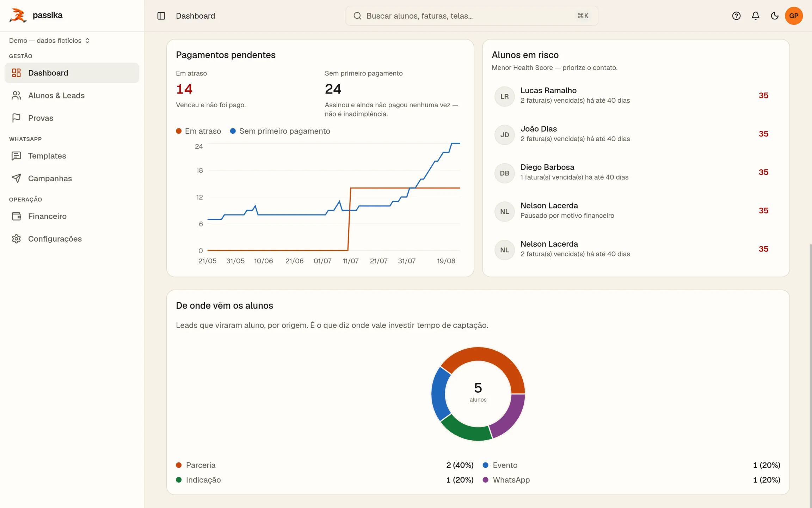812x508 pixels.
Task: Click the Configurações gear icon
Action: [x=16, y=239]
